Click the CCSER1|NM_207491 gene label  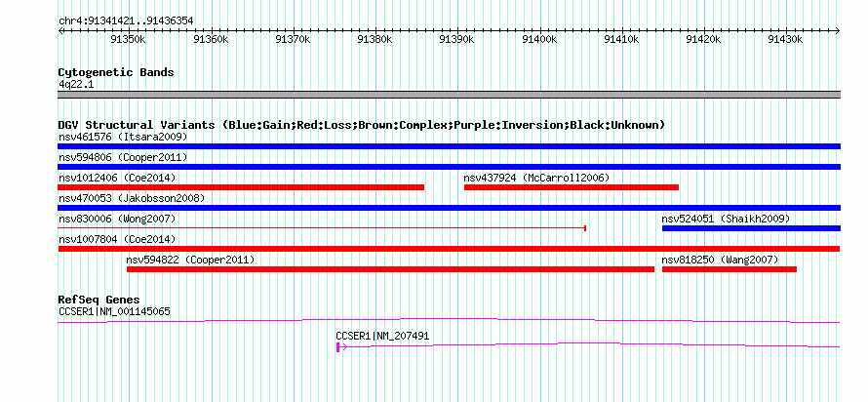coord(382,336)
